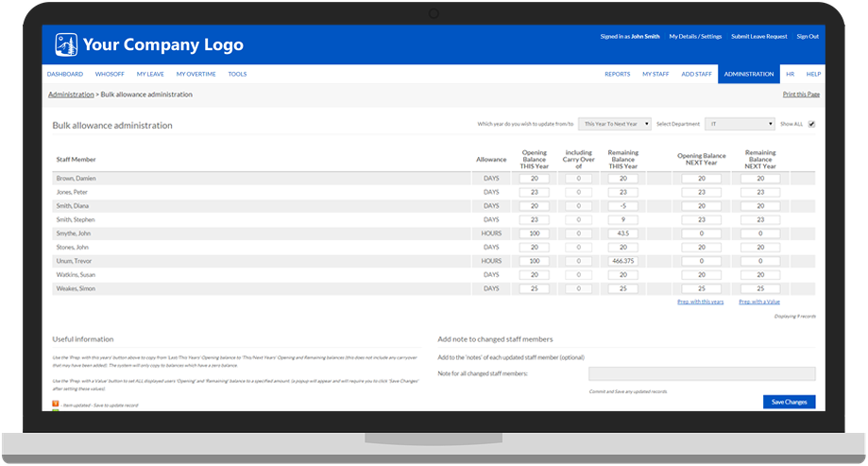
Task: Click the Allowance column header
Action: 491,160
